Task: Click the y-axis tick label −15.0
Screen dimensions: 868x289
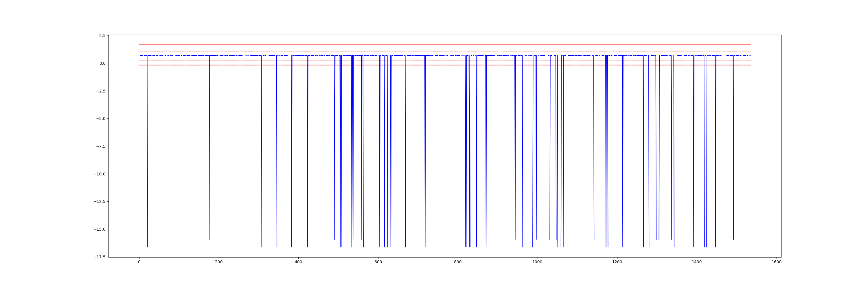Action: (100, 229)
